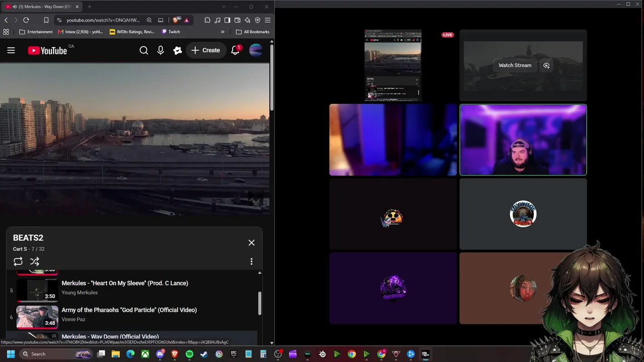Go back in the browser
Screen dimensions: 644x362
6,20
